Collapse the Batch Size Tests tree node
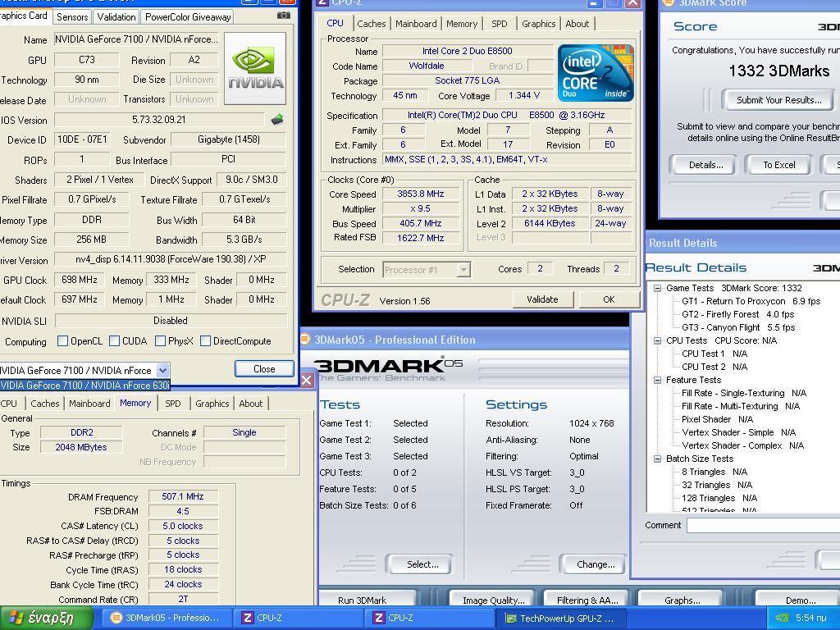 (x=657, y=459)
